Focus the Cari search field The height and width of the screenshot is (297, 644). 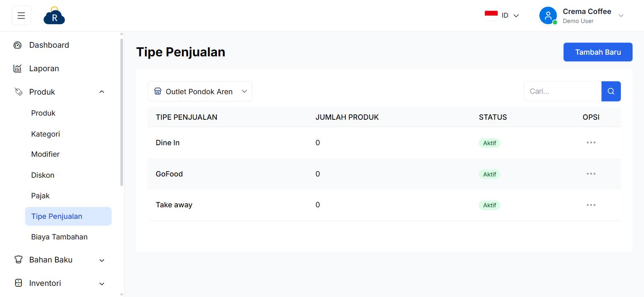tap(562, 91)
